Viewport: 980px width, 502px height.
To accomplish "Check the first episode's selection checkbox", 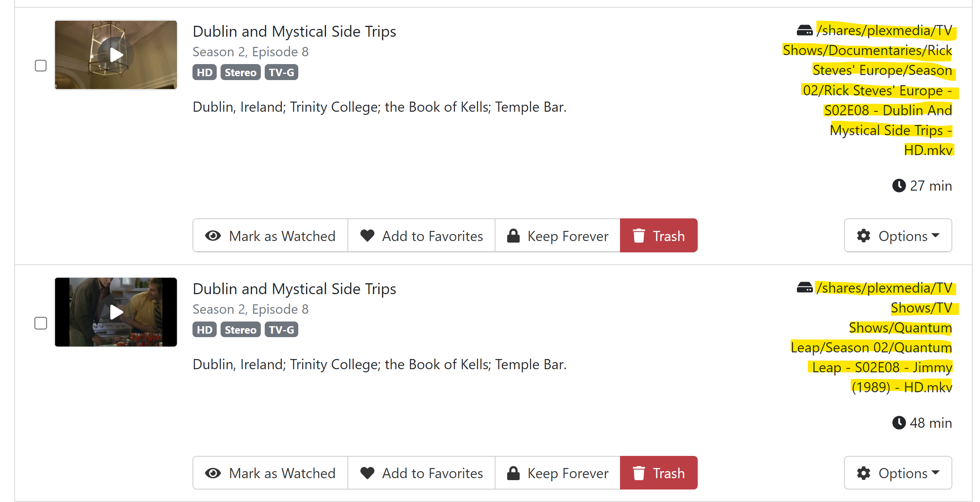I will click(41, 66).
